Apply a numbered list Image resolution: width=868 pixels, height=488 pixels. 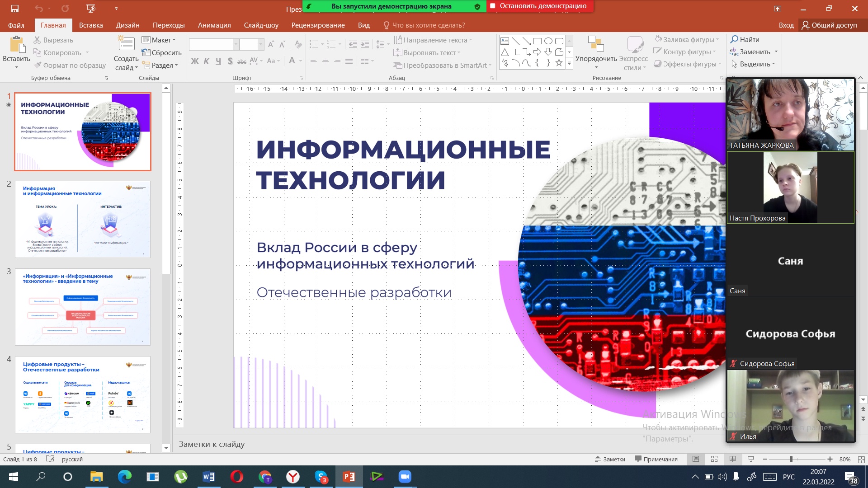(331, 44)
